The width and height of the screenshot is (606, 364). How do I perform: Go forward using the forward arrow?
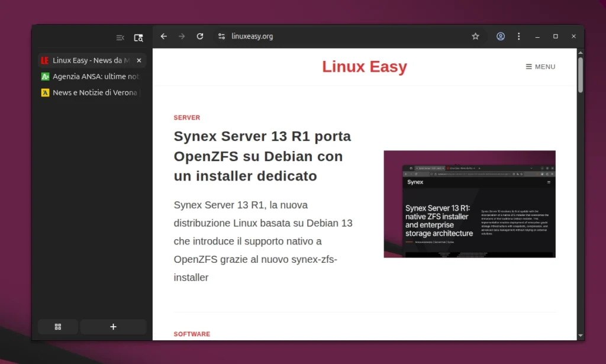pos(182,36)
